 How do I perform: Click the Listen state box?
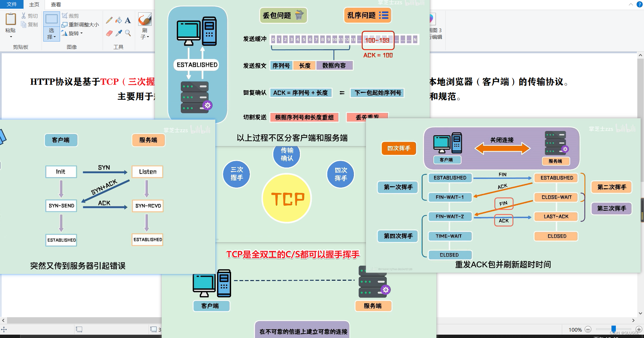point(148,172)
